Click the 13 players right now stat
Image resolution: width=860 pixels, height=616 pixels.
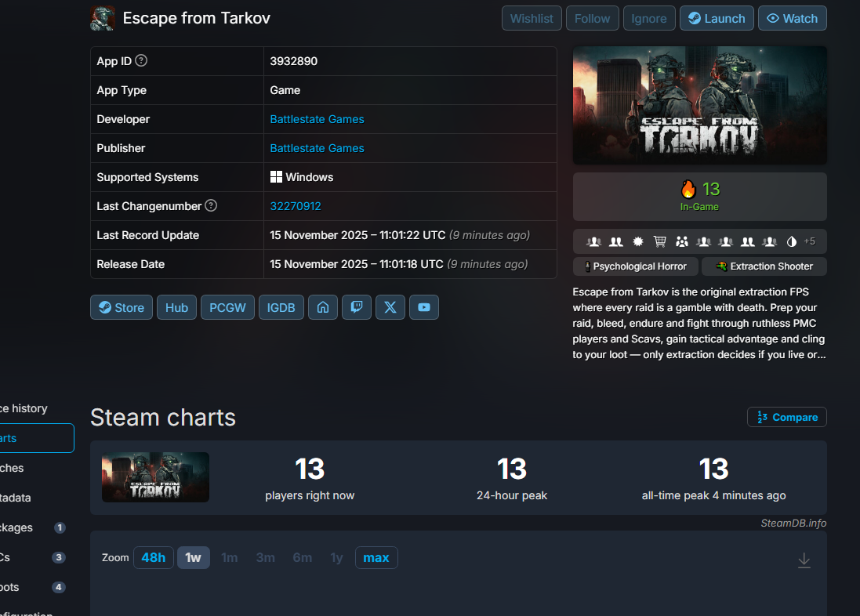pos(310,478)
